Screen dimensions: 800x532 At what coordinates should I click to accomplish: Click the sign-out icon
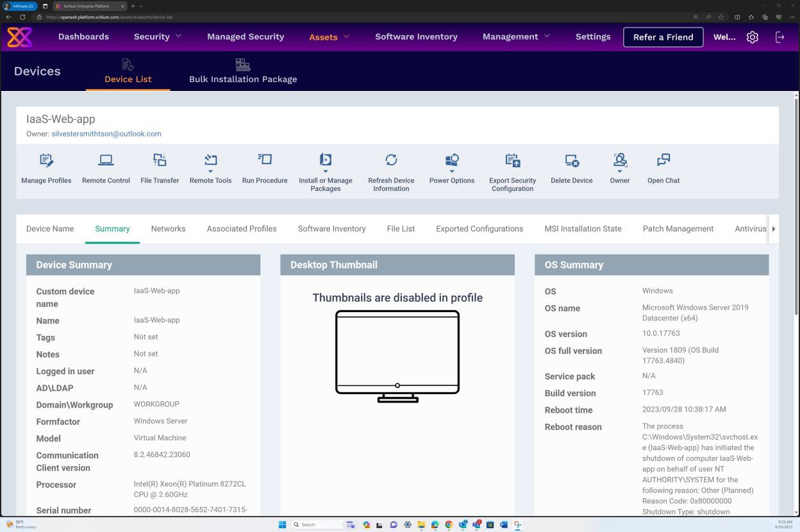(x=780, y=37)
